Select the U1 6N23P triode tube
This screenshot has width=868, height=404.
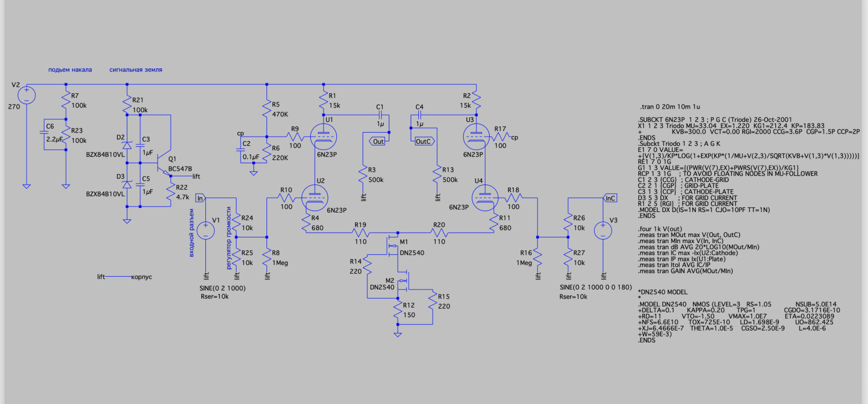point(323,136)
